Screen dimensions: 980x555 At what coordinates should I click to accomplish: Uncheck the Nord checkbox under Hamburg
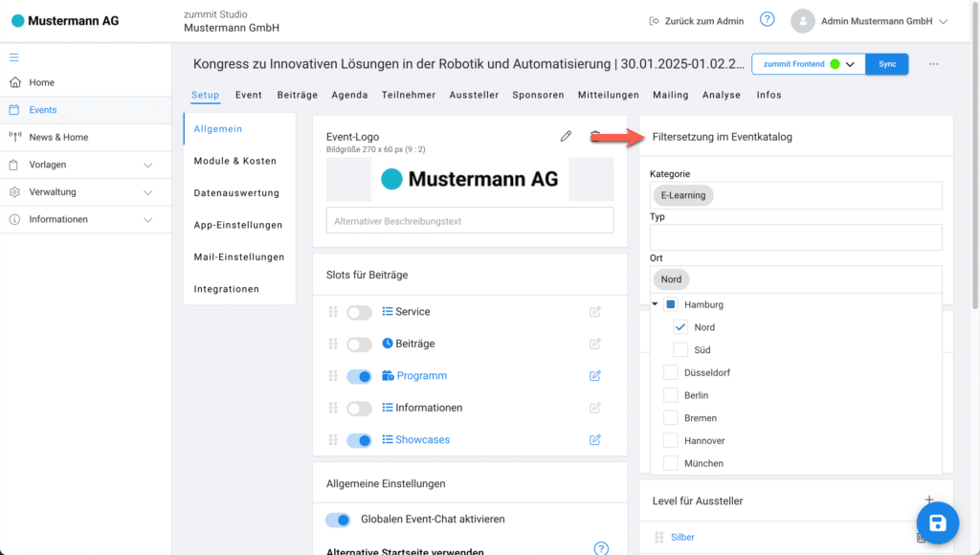click(680, 327)
